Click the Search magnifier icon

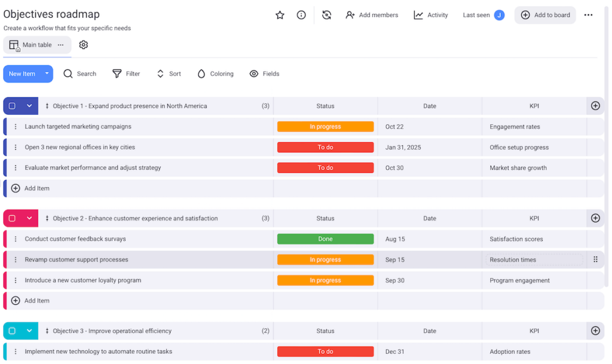pyautogui.click(x=69, y=74)
